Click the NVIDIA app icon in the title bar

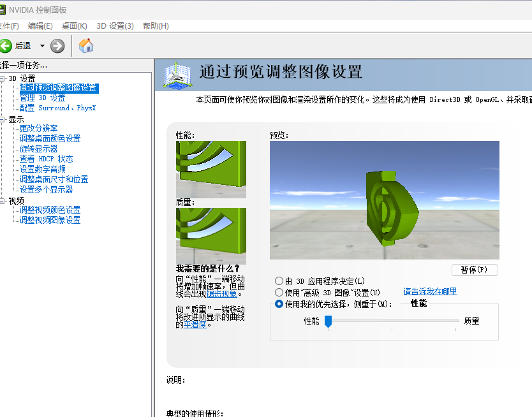[x=3, y=10]
